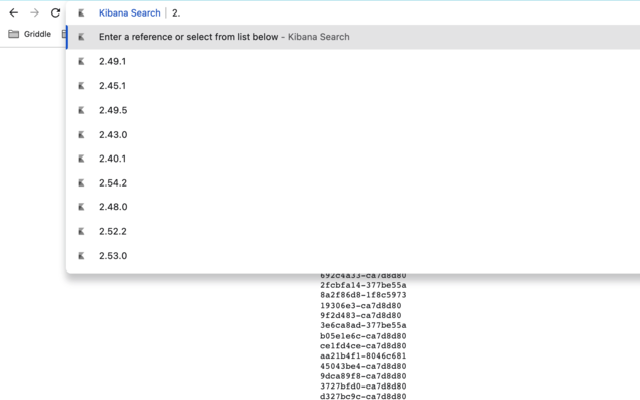
Task: Choose the 2.49.1 suggestion
Action: point(353,62)
